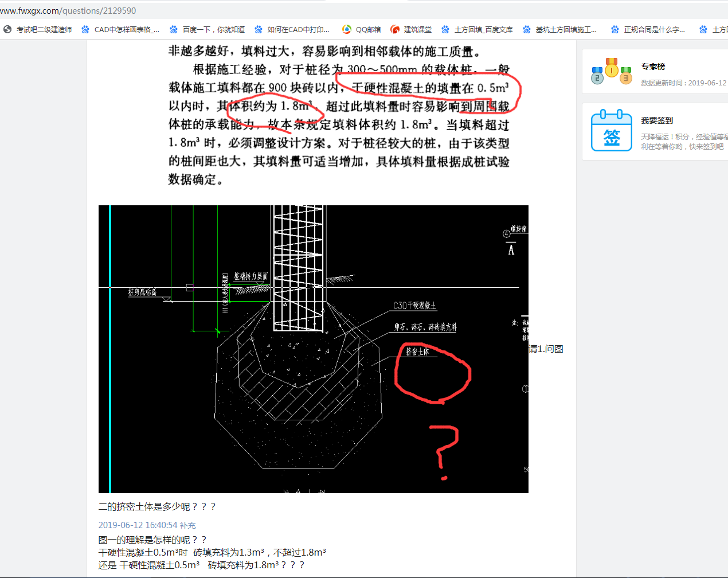Click the text 图一的理解是怎样的呢
Viewport: 728px width, 578px height.
click(x=152, y=540)
